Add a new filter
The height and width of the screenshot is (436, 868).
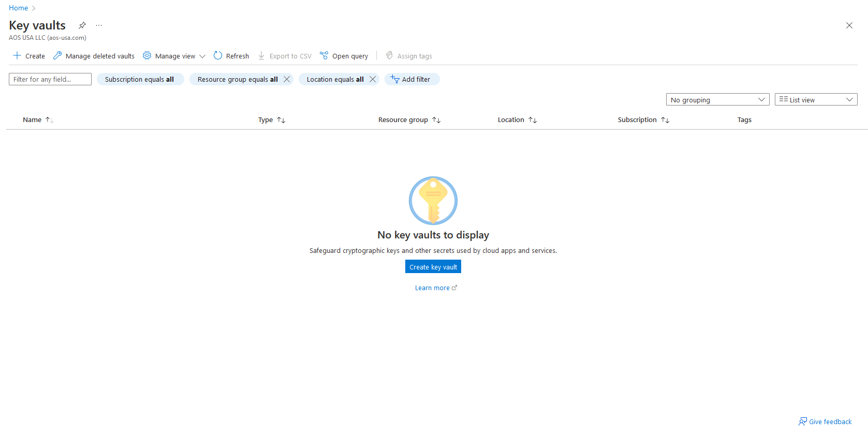click(x=412, y=79)
